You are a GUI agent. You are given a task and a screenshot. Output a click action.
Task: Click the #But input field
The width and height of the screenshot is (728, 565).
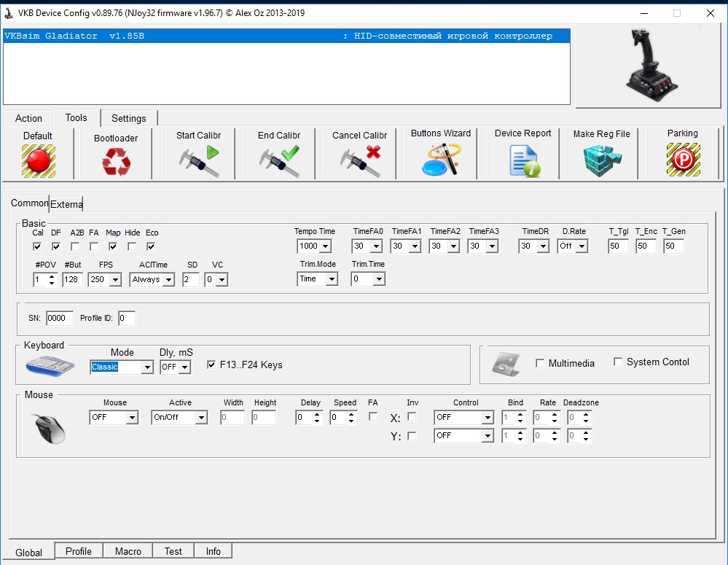tap(72, 280)
